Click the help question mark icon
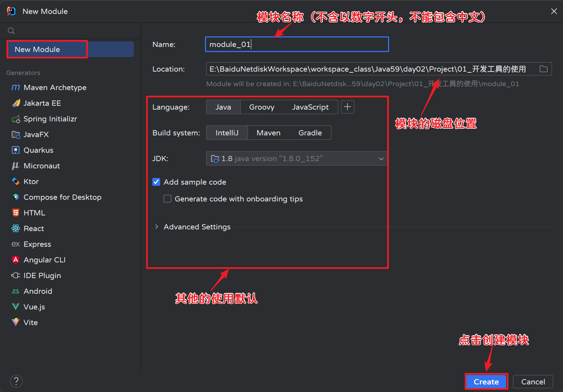Viewport: 563px width, 392px height. 16,381
